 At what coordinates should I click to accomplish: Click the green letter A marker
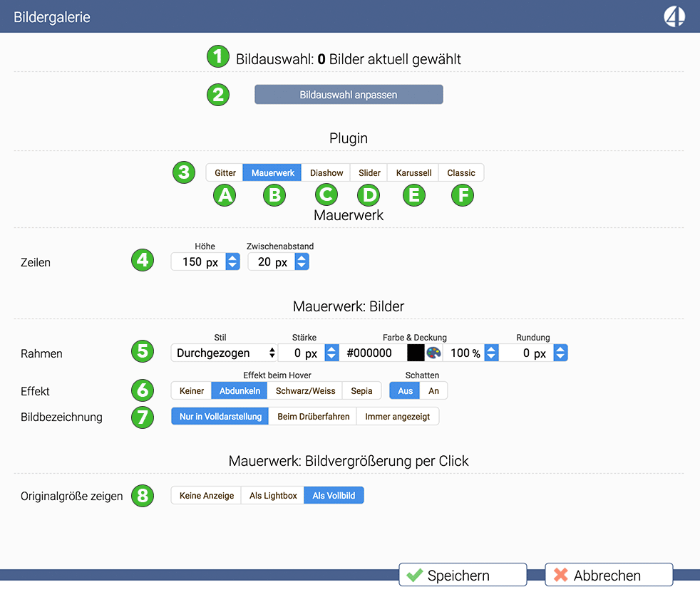coord(225,195)
